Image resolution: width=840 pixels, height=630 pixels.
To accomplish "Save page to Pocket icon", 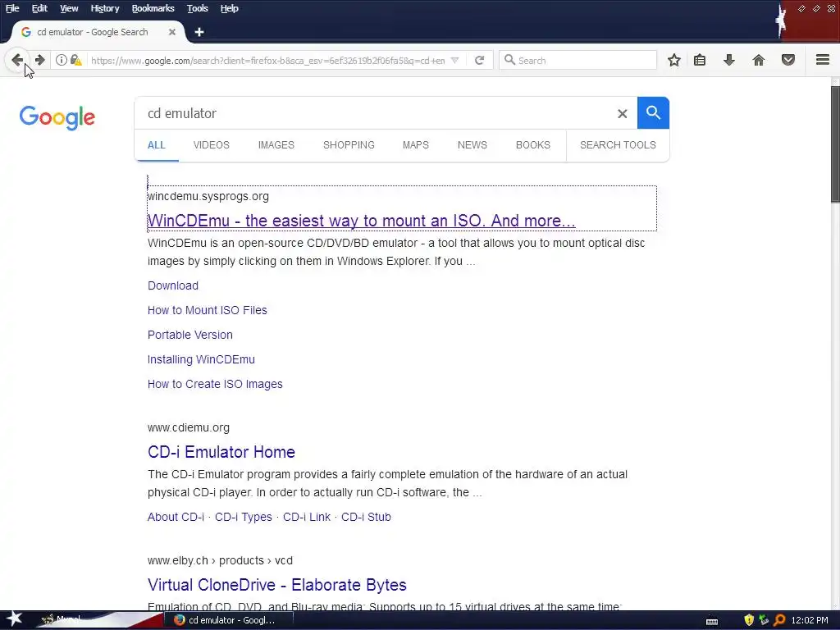I will pos(788,60).
